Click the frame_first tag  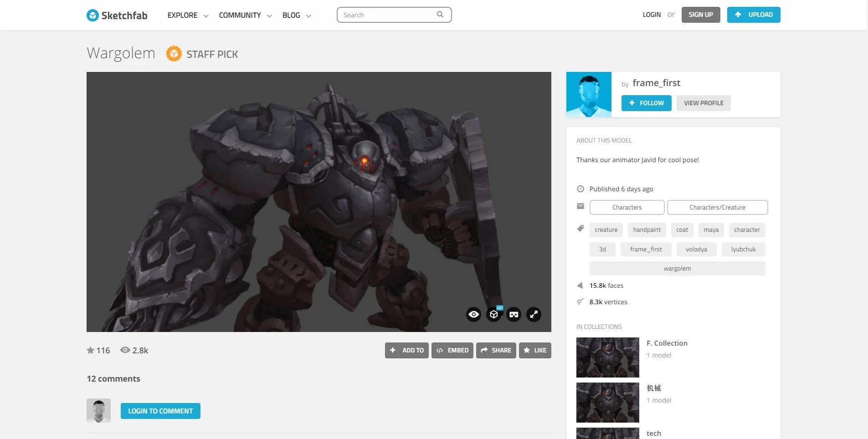tap(646, 249)
